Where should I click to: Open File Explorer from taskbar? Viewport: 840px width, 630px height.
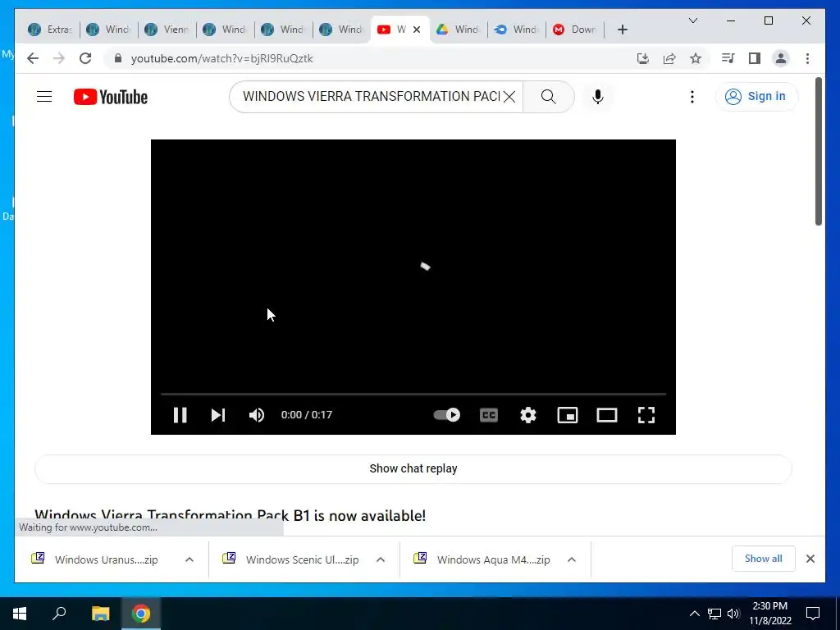100,614
